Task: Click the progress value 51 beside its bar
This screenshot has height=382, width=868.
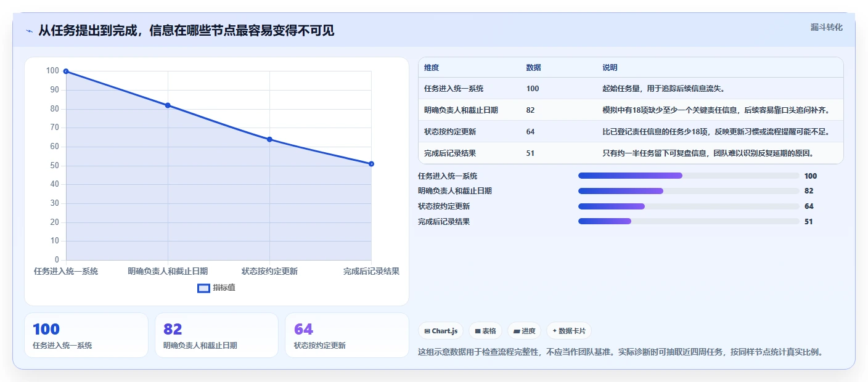Action: click(x=809, y=222)
